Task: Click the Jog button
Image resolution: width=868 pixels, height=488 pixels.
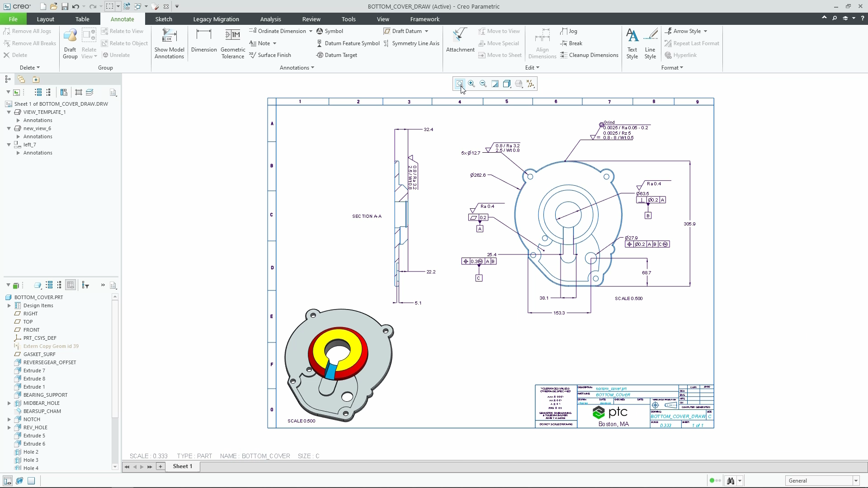Action: [x=569, y=31]
